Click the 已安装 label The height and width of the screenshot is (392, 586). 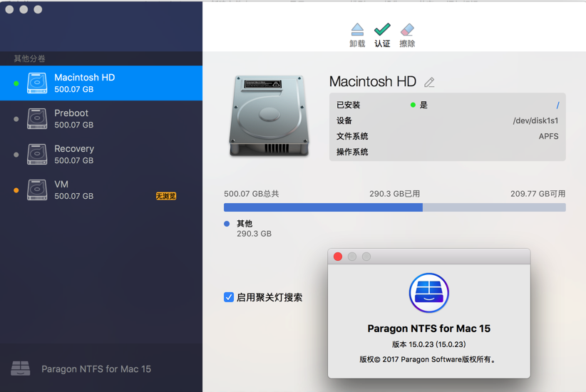(349, 105)
